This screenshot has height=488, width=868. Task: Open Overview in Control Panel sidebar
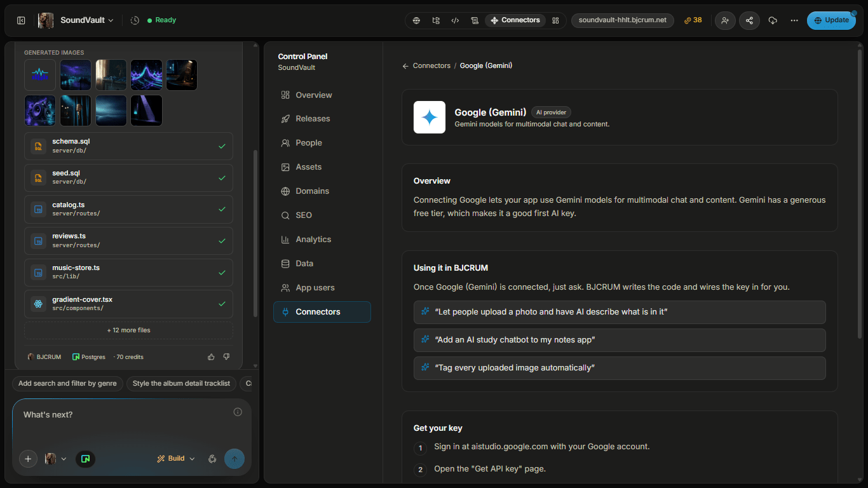[322, 95]
